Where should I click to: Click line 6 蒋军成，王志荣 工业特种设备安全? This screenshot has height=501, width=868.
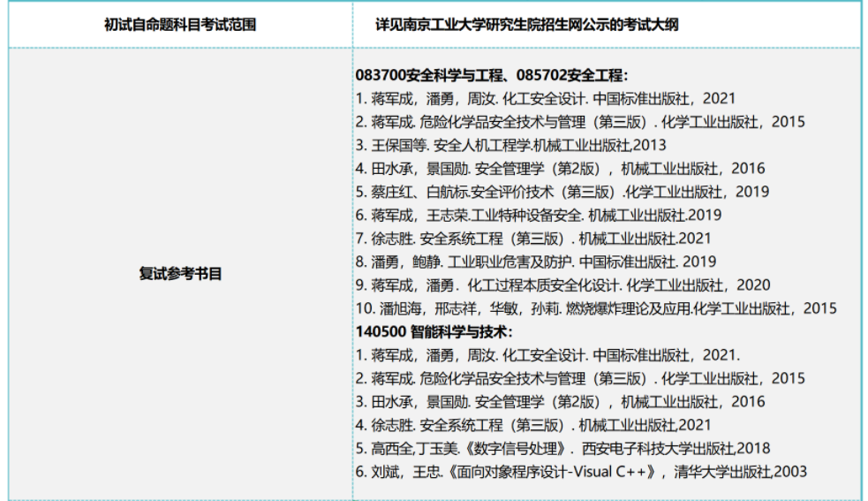[538, 215]
